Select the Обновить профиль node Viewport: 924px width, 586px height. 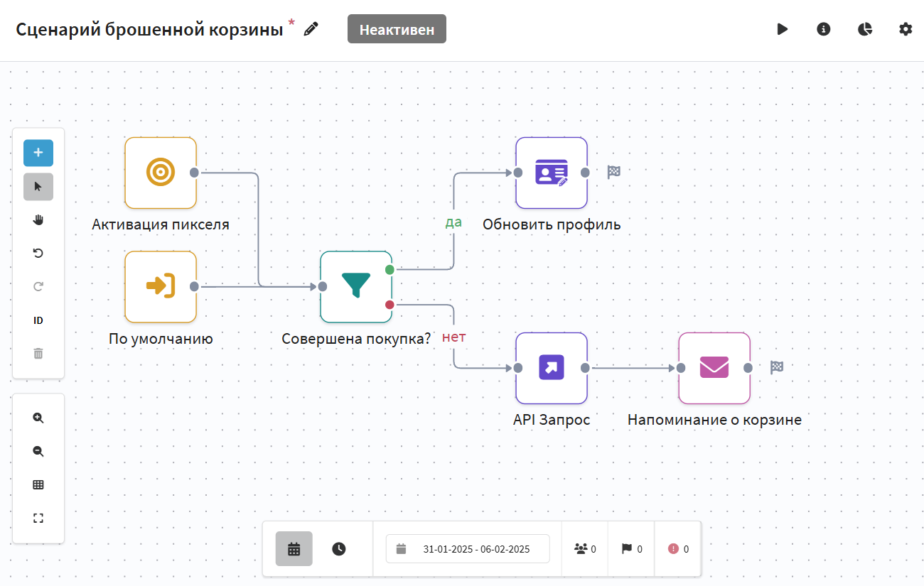point(552,173)
